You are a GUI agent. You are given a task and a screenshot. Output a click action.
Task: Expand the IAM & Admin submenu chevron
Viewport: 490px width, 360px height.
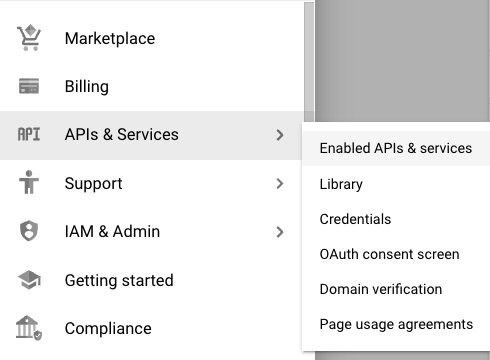[x=280, y=232]
